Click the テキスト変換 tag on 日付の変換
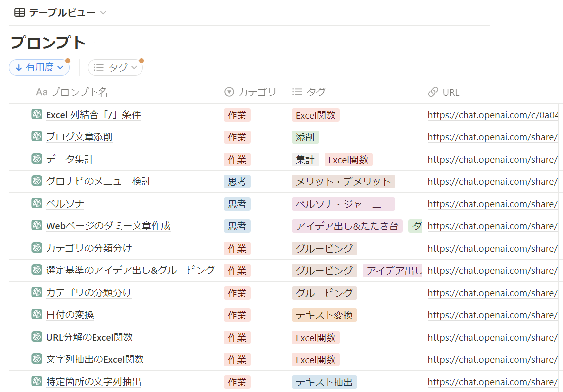This screenshot has width=563, height=392. 325,315
